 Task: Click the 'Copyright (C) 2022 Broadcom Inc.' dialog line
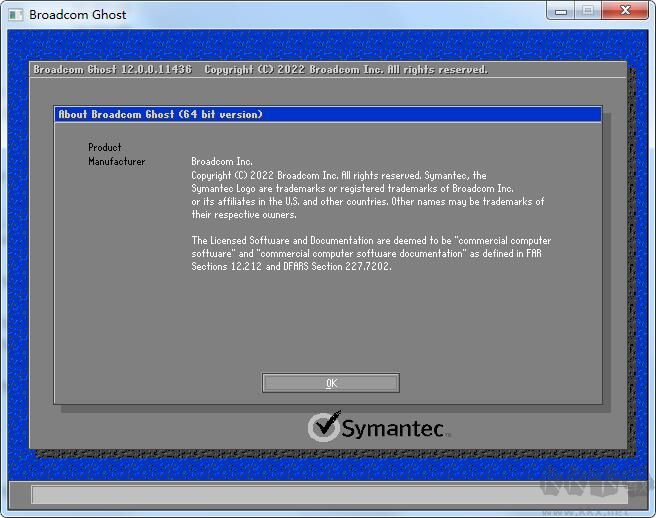coord(339,175)
